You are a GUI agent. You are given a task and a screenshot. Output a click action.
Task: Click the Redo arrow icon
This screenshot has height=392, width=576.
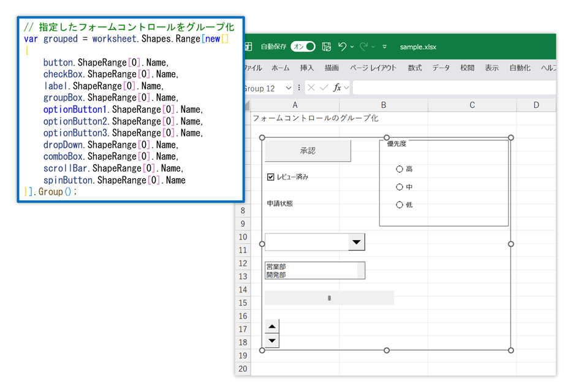point(363,47)
